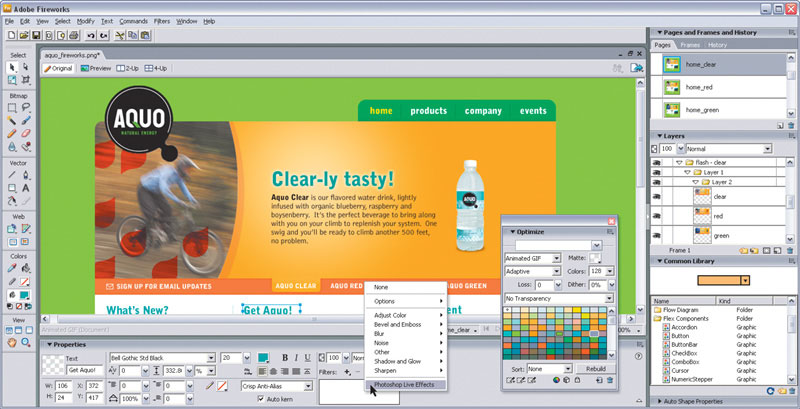Viewport: 800px width, 409px height.
Task: Select the Paint Bucket tool
Action: (x=26, y=268)
